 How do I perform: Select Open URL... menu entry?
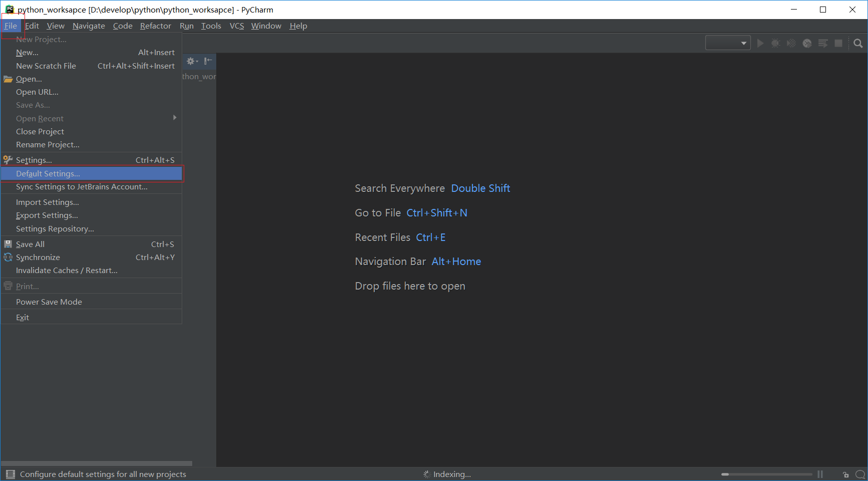click(x=92, y=92)
